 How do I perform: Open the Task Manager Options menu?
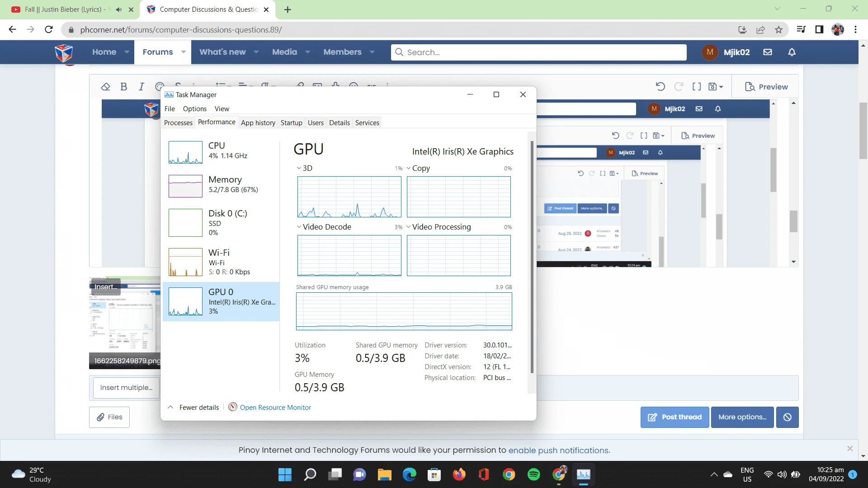[195, 109]
